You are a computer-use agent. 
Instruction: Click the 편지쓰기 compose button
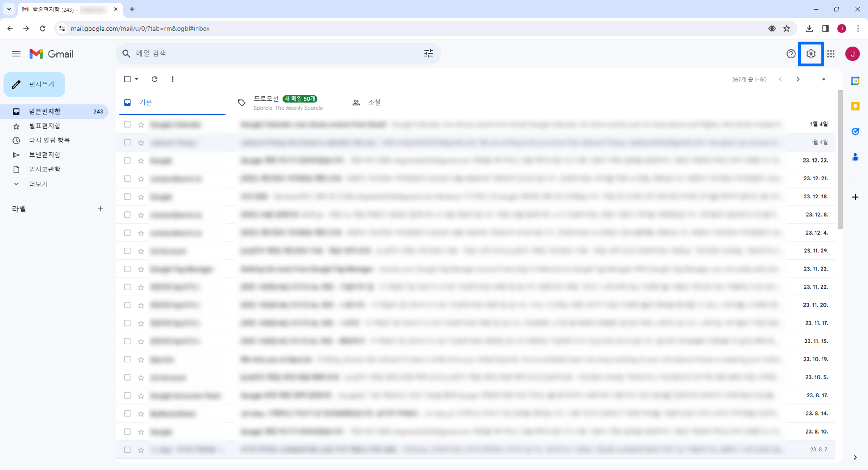pyautogui.click(x=34, y=84)
